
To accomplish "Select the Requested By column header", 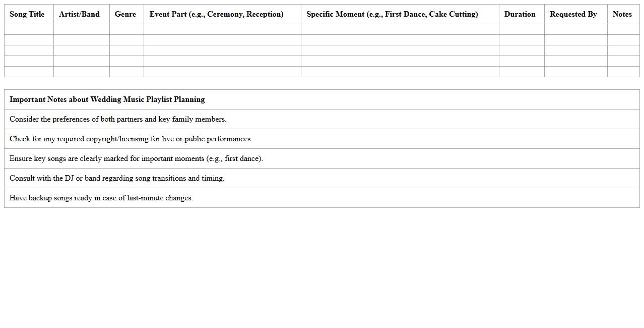I will [573, 14].
